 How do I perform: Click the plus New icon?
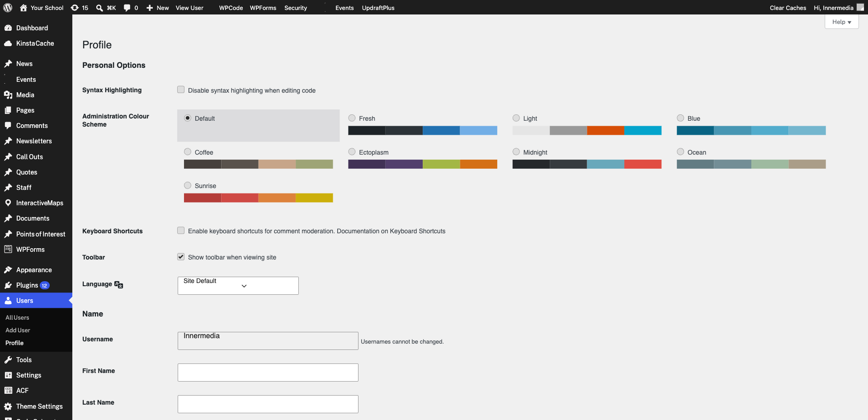coord(150,8)
